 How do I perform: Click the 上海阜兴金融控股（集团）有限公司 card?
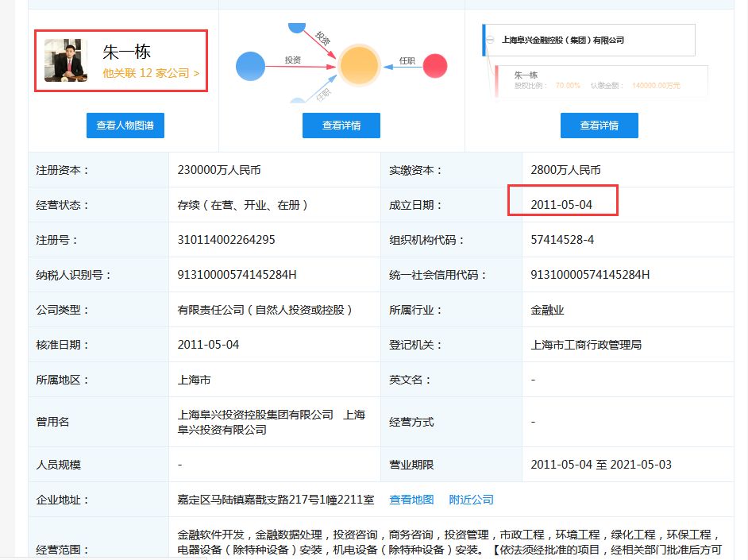pyautogui.click(x=588, y=40)
